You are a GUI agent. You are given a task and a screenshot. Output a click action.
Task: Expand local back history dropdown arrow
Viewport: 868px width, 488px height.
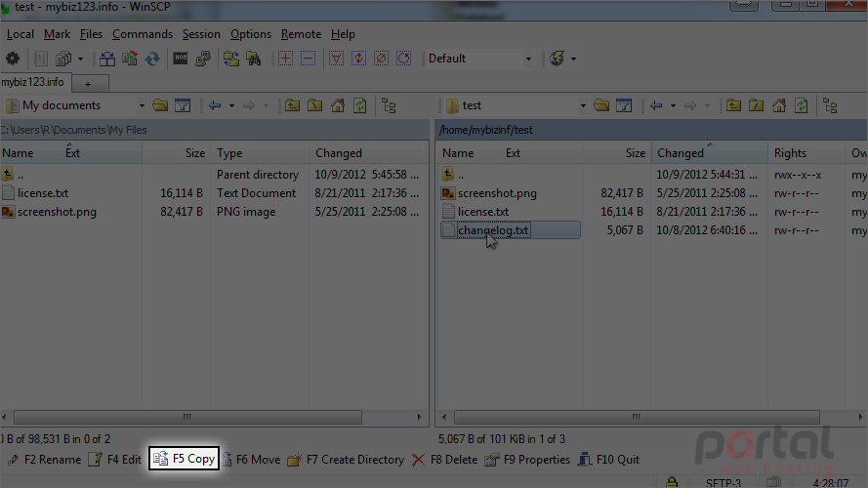point(232,105)
